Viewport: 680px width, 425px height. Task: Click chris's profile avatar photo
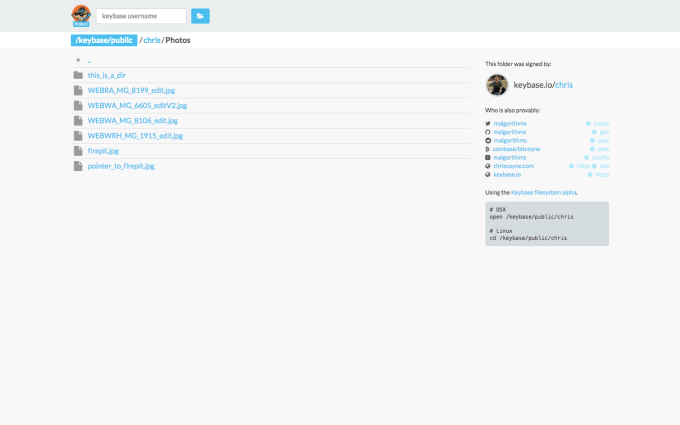[x=497, y=85]
